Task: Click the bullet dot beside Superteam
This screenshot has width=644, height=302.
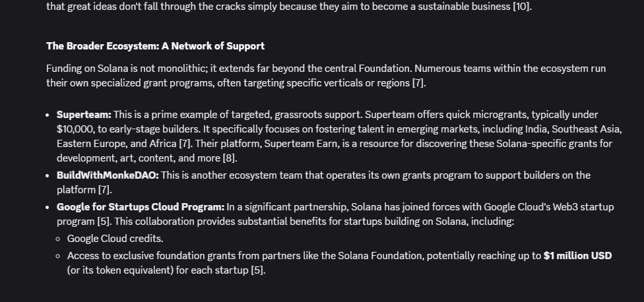Action: pos(48,115)
